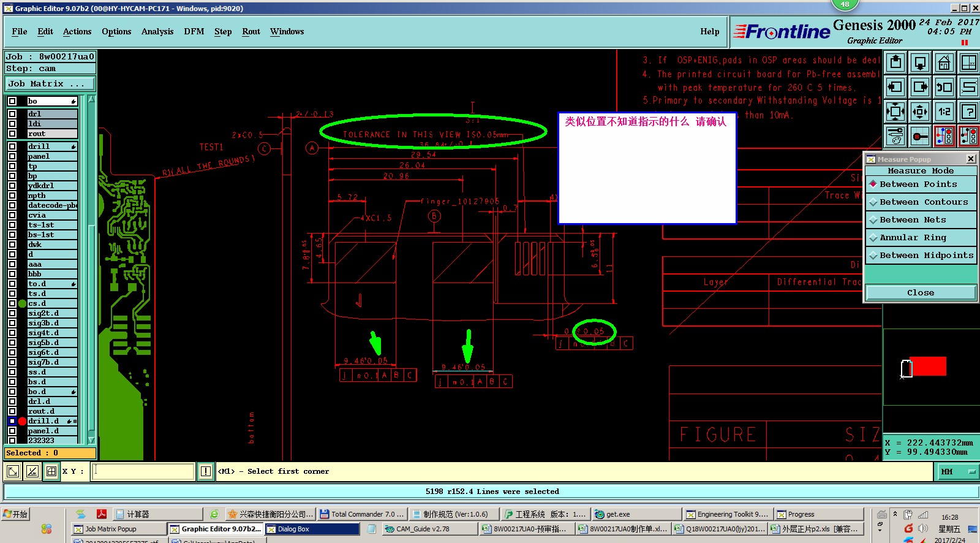Click the red color dot on drill.d layer
This screenshot has height=543, width=980.
tap(23, 421)
